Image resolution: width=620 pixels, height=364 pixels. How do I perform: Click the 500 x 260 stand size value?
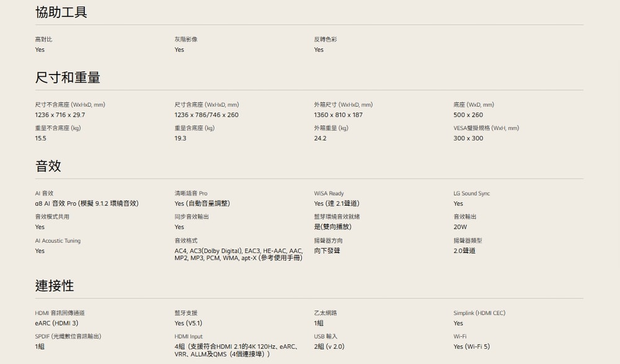468,115
